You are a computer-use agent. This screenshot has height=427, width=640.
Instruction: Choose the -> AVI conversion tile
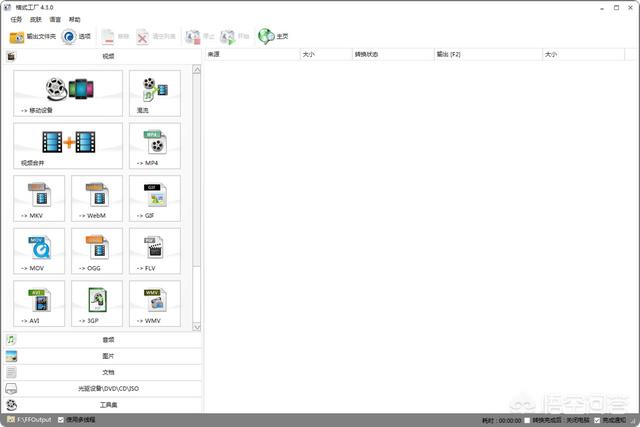(x=39, y=303)
